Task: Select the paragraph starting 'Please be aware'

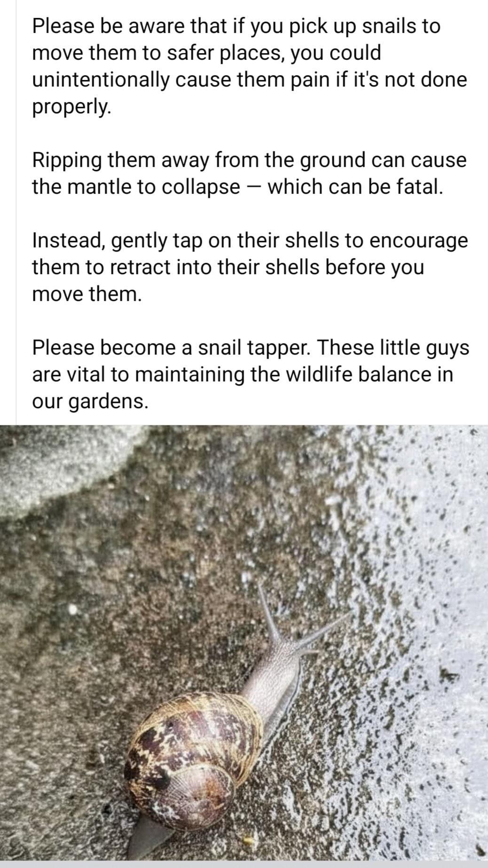Action: point(250,66)
